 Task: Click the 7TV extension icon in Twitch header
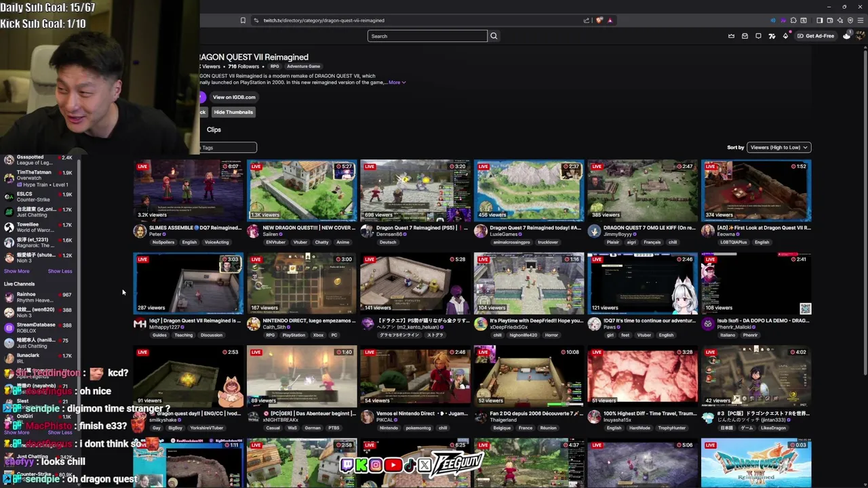pyautogui.click(x=772, y=36)
